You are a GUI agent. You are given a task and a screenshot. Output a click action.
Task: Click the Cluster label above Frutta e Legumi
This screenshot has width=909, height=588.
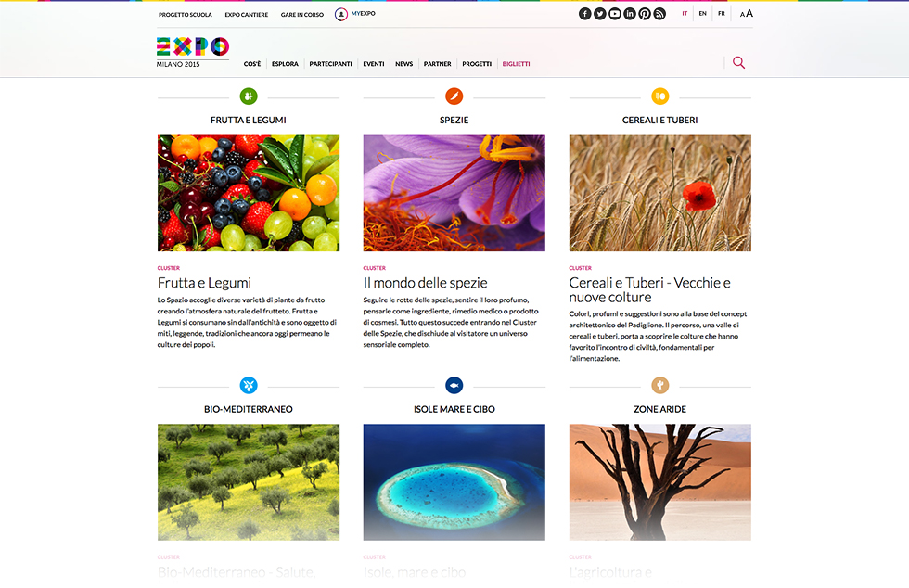[x=169, y=268]
